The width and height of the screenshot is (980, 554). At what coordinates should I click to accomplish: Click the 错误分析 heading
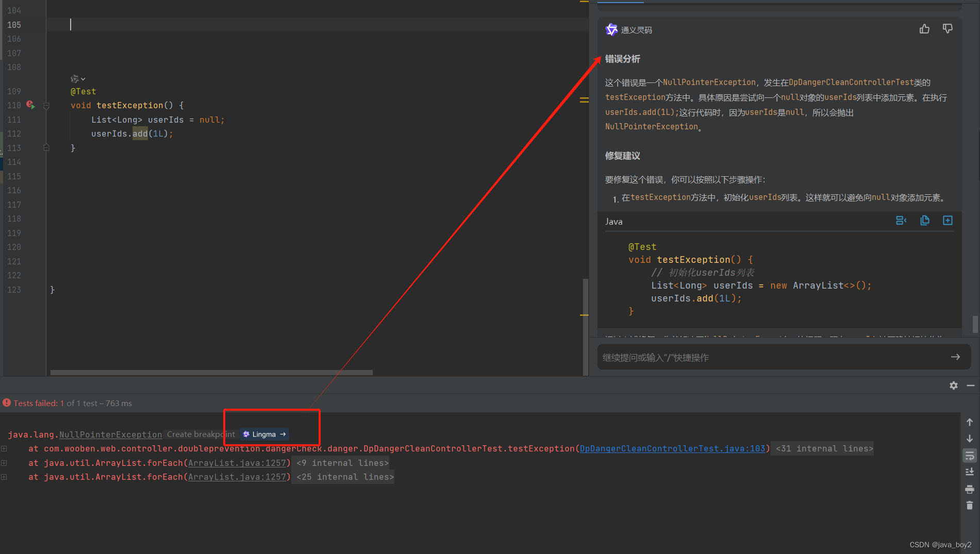click(622, 59)
